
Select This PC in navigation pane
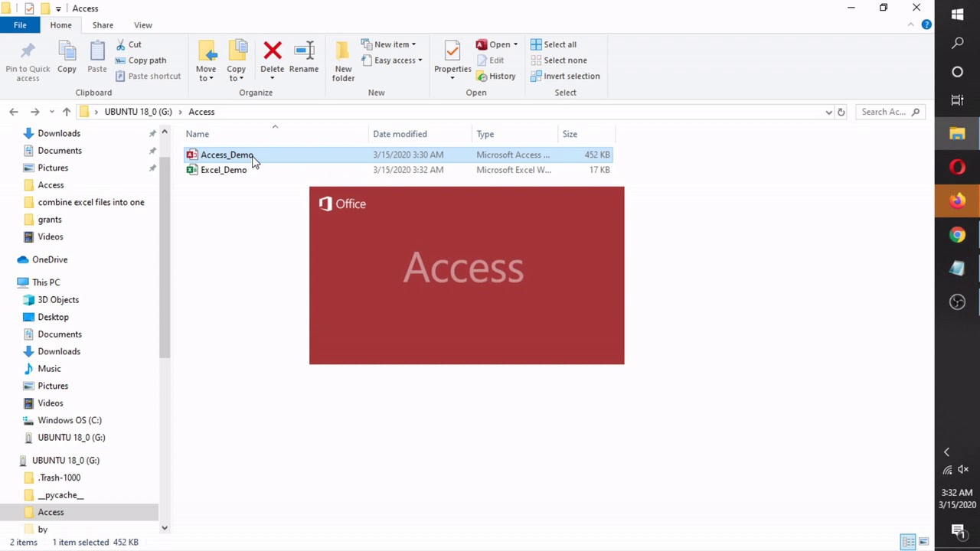point(46,282)
